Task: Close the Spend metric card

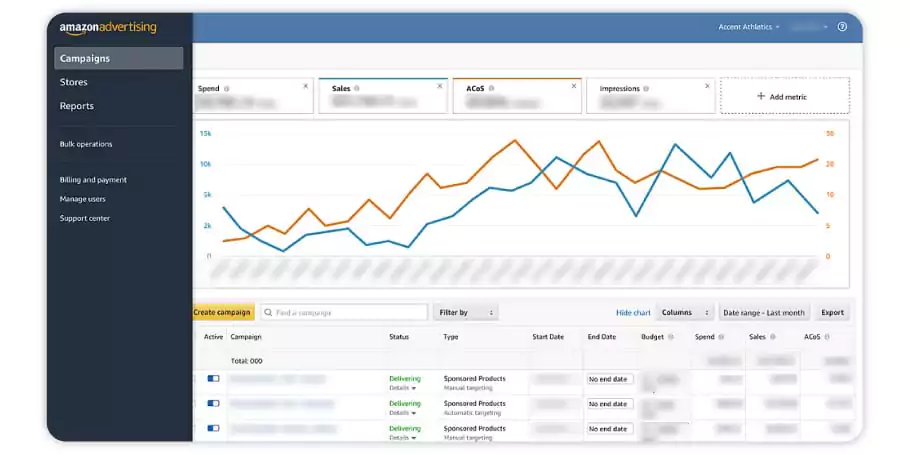Action: 306,86
